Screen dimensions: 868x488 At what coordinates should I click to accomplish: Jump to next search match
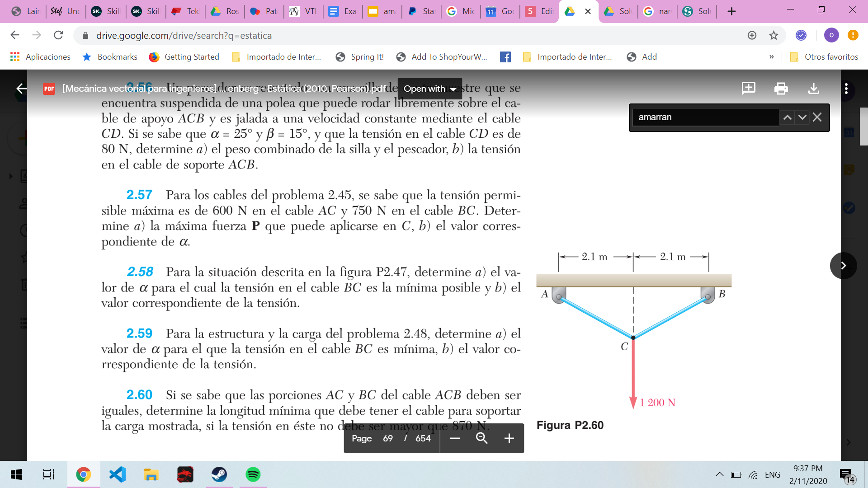point(802,117)
